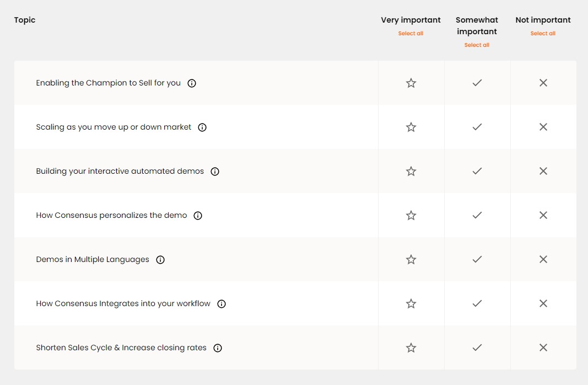
Task: Select all under Very important
Action: [411, 34]
